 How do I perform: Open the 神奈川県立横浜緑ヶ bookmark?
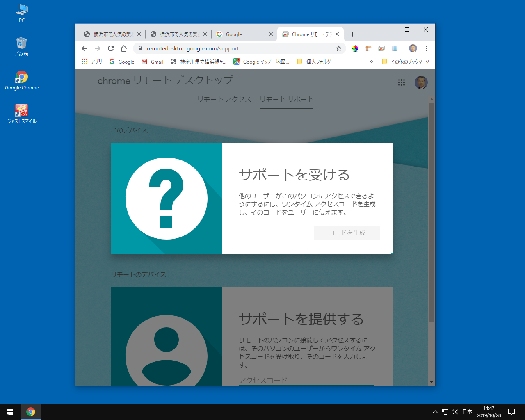pos(199,62)
